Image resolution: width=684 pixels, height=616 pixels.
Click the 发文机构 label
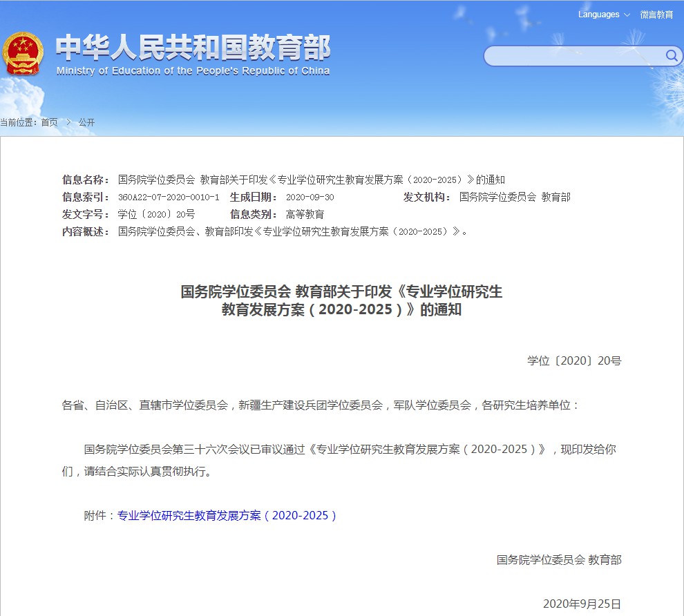(427, 197)
